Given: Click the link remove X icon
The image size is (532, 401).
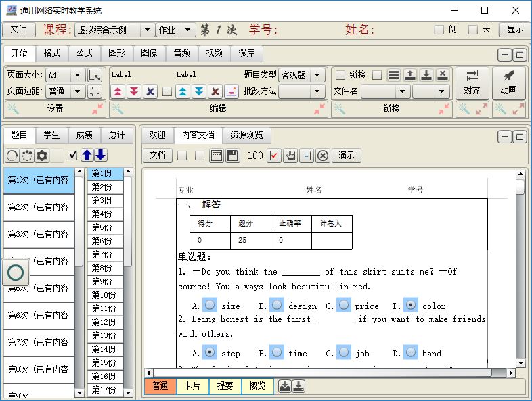Looking at the screenshot, I should pos(443,75).
